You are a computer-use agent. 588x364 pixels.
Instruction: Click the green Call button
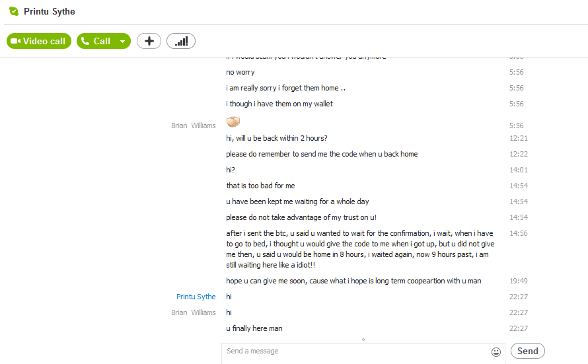[x=96, y=41]
